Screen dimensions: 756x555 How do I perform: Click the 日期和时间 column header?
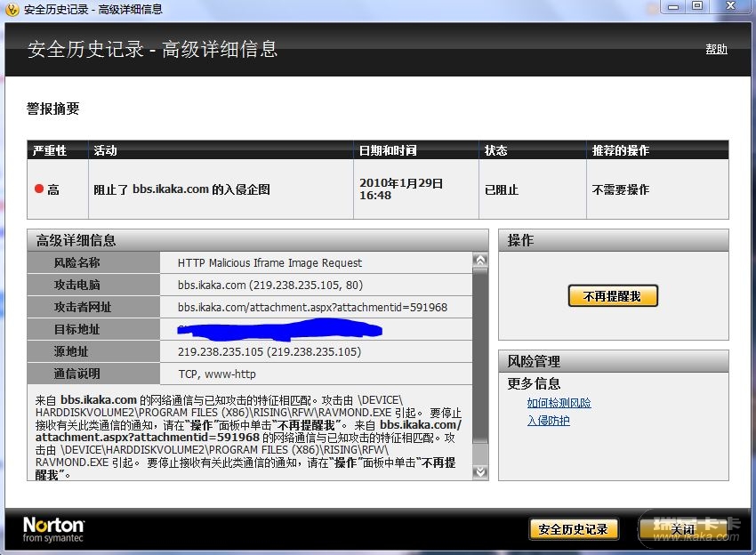[416, 150]
